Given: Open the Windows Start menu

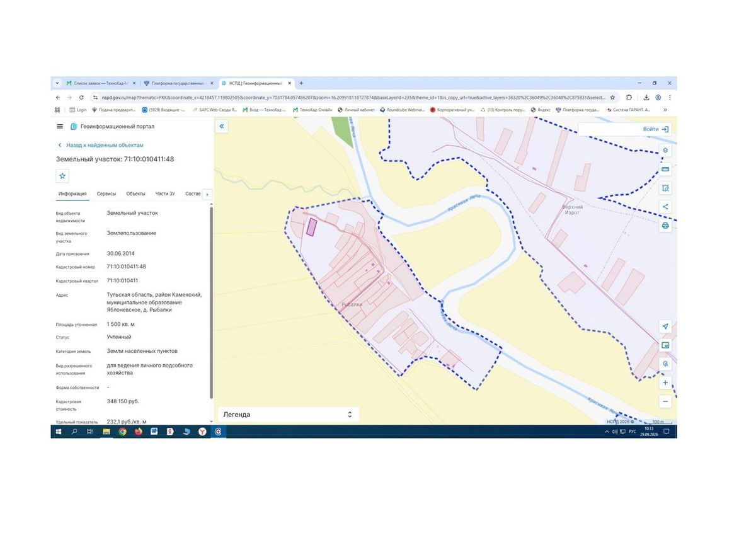Looking at the screenshot, I should click(x=58, y=432).
